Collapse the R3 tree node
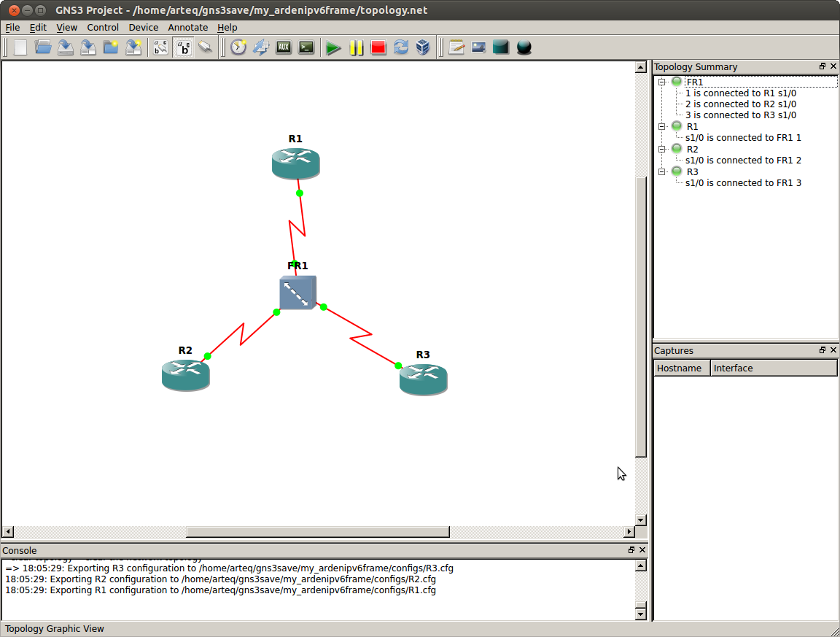Screen dimensions: 840x637 point(662,171)
